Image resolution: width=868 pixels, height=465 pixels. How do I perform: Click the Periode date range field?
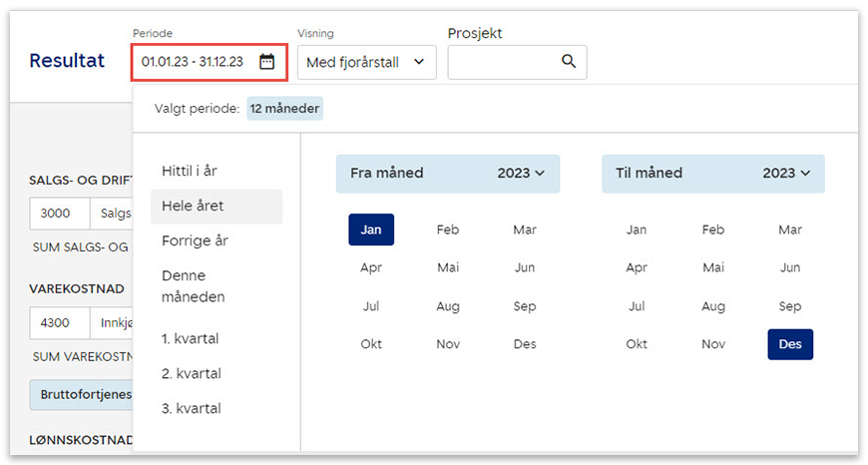pyautogui.click(x=195, y=62)
